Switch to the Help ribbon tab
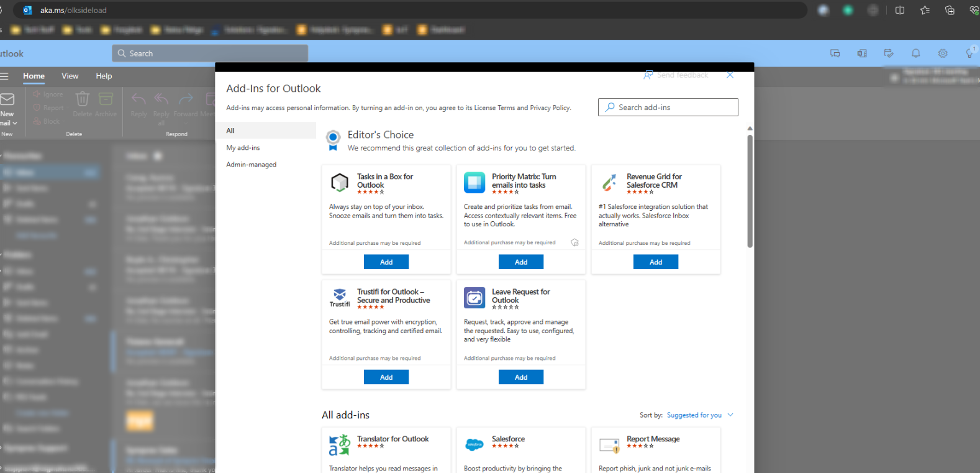 pyautogui.click(x=104, y=76)
